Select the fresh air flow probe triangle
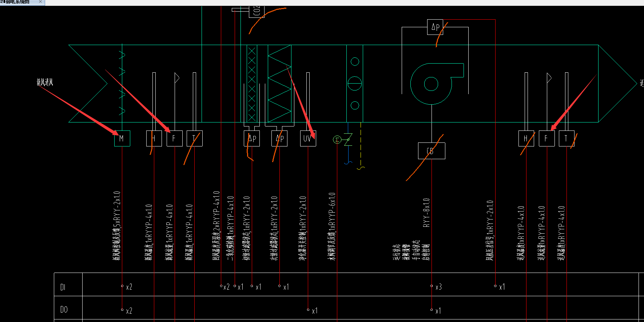This screenshot has width=644, height=322. point(177,78)
